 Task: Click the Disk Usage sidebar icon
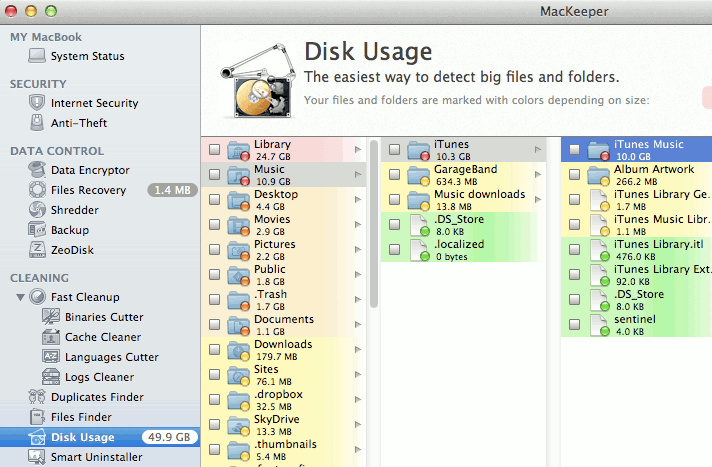[37, 437]
